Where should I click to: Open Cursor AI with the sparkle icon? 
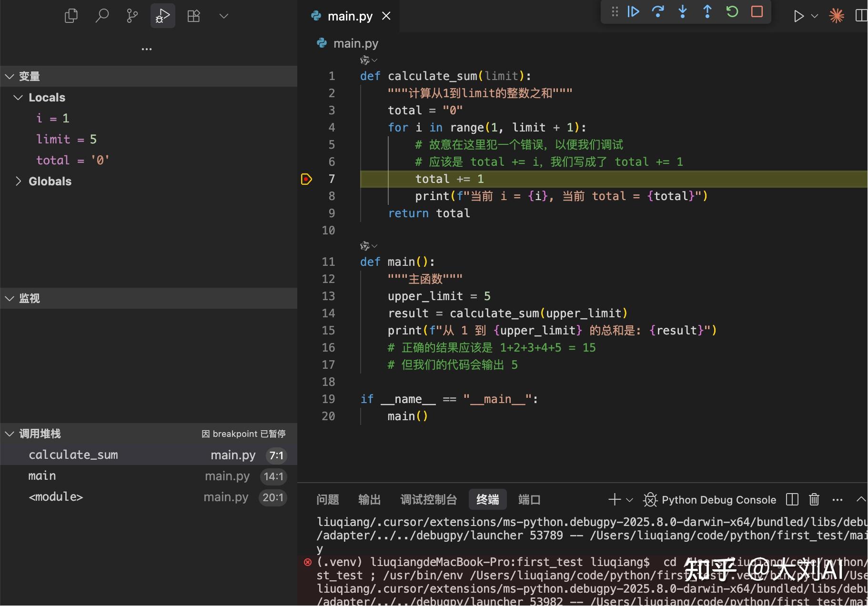pyautogui.click(x=836, y=16)
